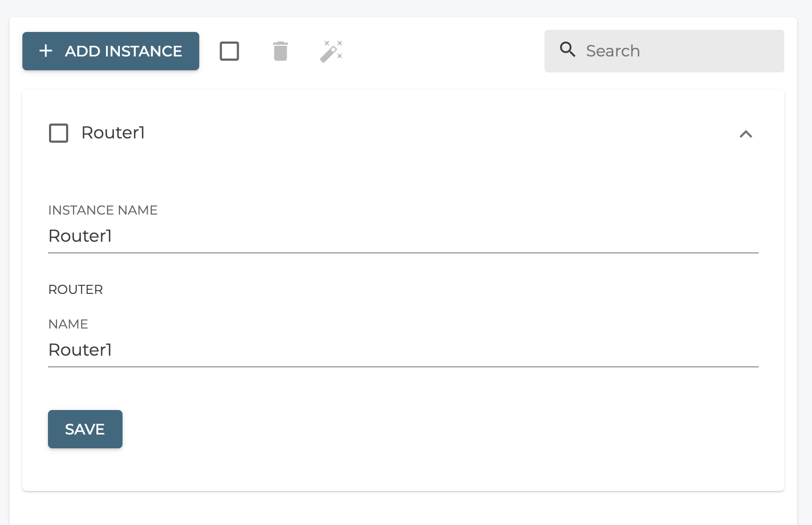812x525 pixels.
Task: Check the Router1 instance checkbox
Action: [x=59, y=133]
